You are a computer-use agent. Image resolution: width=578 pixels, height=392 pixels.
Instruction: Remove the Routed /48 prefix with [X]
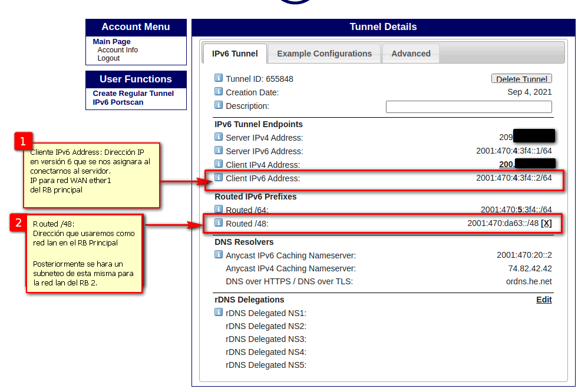(x=546, y=224)
